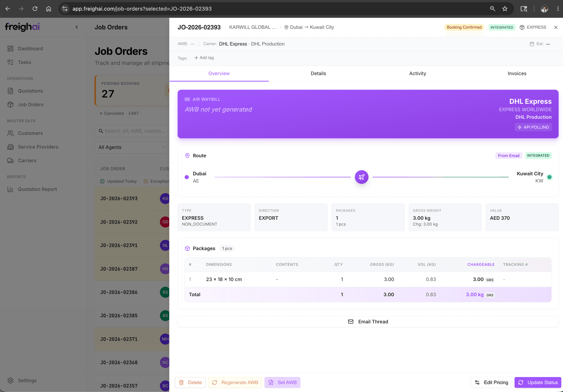The width and height of the screenshot is (563, 392).
Task: Expand the All Agents dropdown
Action: pos(132,147)
